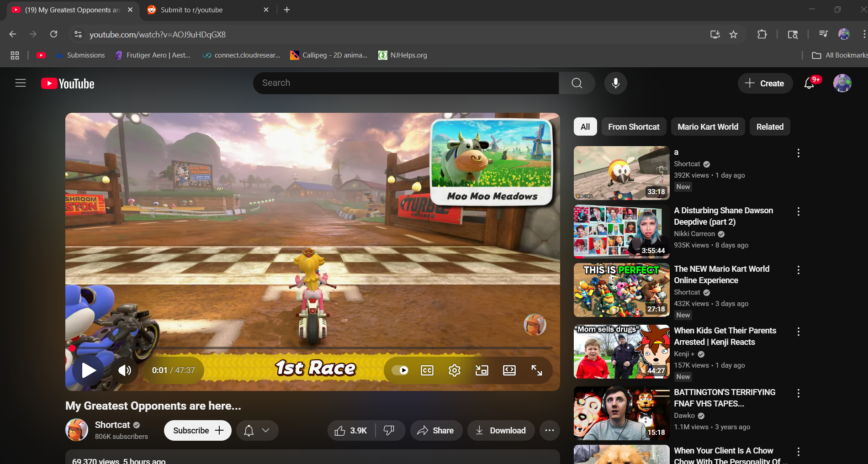Open options for Chow Chow client video

[798, 452]
